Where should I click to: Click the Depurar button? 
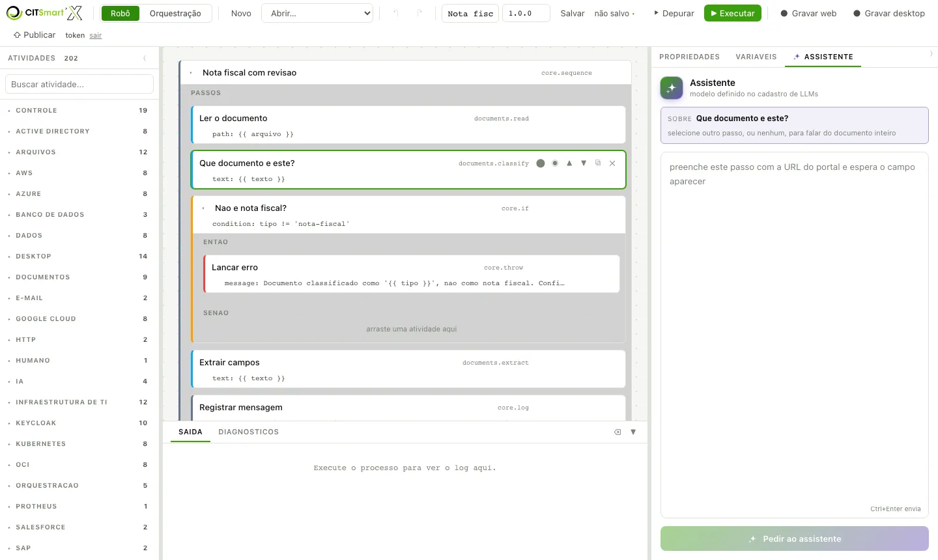674,13
